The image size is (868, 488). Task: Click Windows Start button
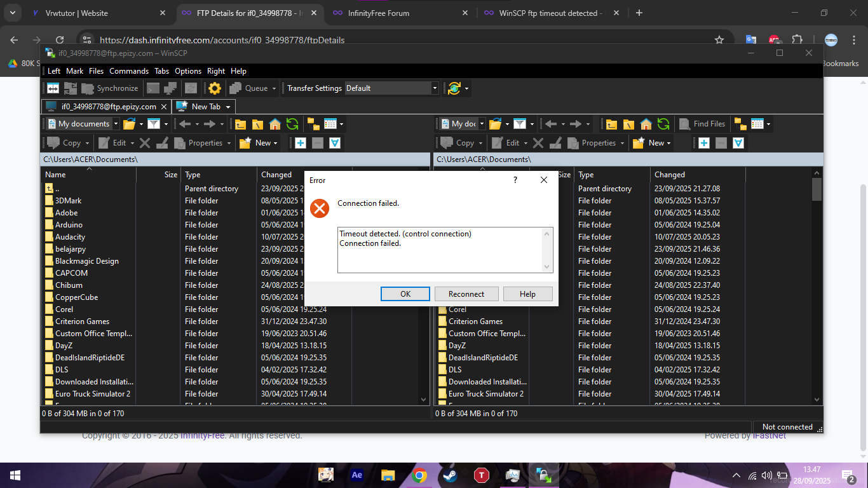(x=15, y=475)
